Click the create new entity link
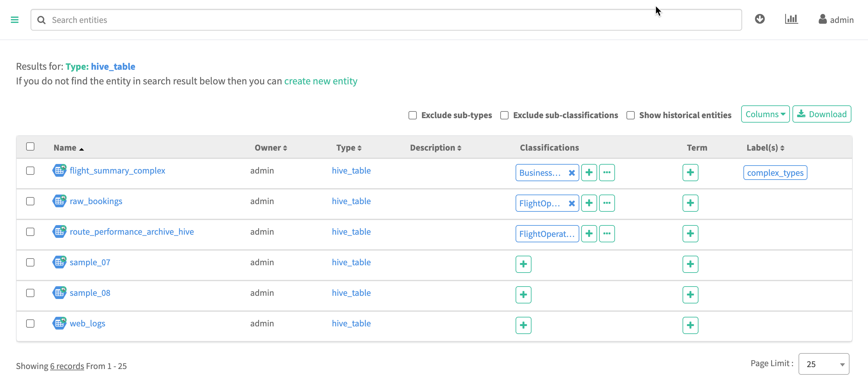 pos(321,81)
